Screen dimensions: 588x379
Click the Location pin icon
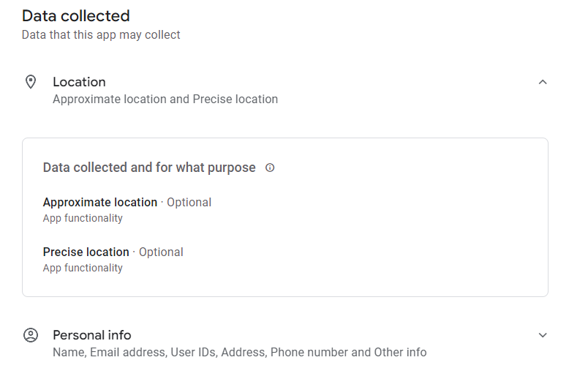click(31, 82)
